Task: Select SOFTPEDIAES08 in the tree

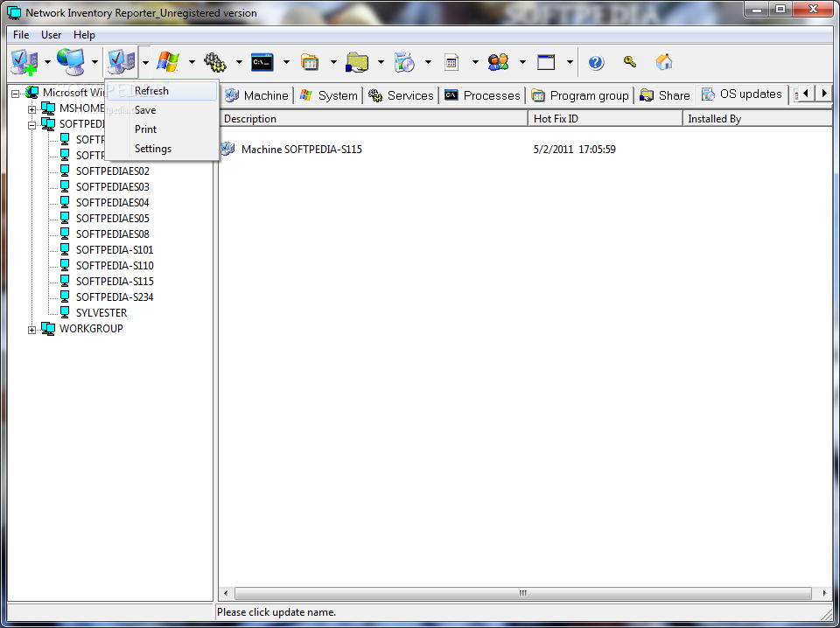Action: pos(113,234)
